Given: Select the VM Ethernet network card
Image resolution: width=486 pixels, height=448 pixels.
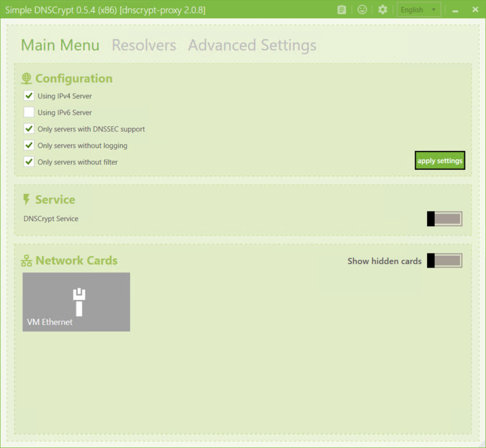Looking at the screenshot, I should tap(76, 302).
